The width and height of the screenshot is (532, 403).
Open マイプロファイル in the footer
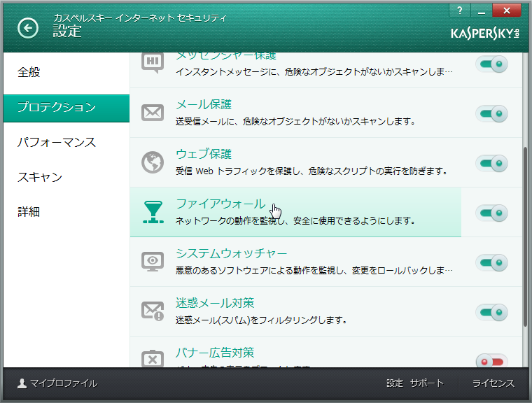[57, 383]
